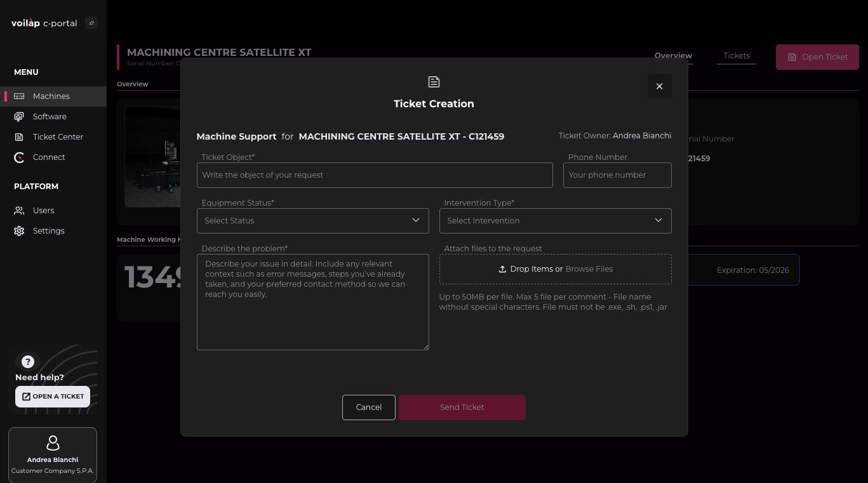868x483 pixels.
Task: Expand the Equipment Status dropdown
Action: click(x=313, y=220)
